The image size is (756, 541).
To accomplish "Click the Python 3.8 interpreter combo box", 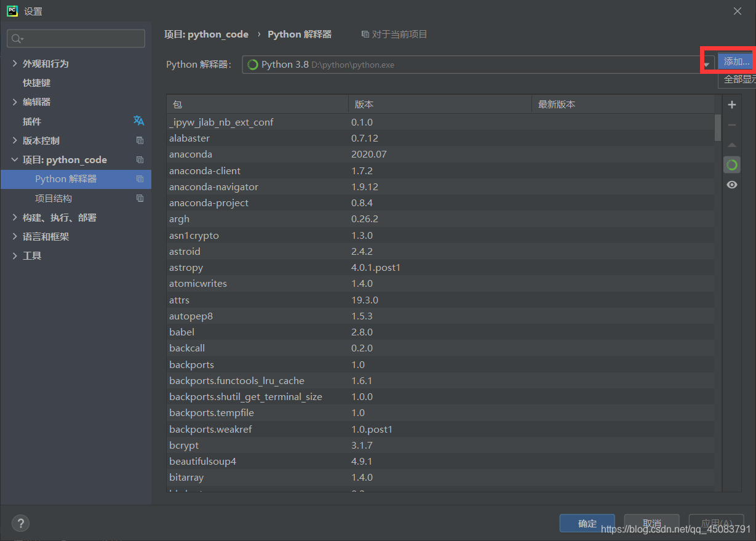I will [x=478, y=65].
